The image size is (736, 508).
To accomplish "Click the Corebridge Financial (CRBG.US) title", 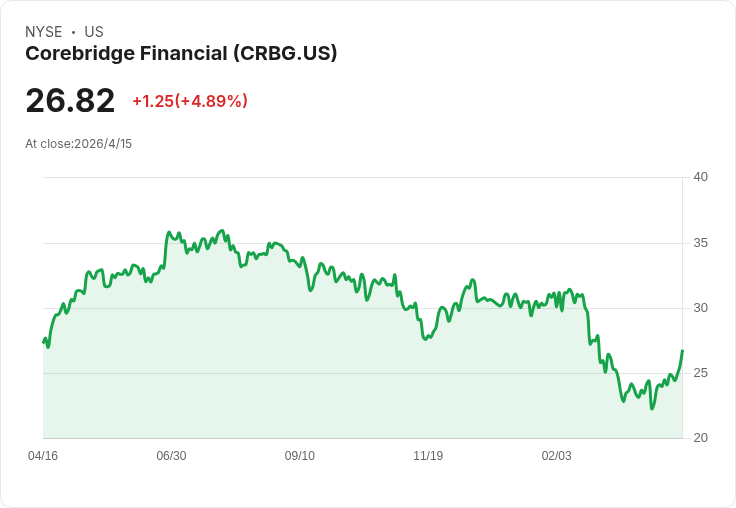I will point(181,54).
